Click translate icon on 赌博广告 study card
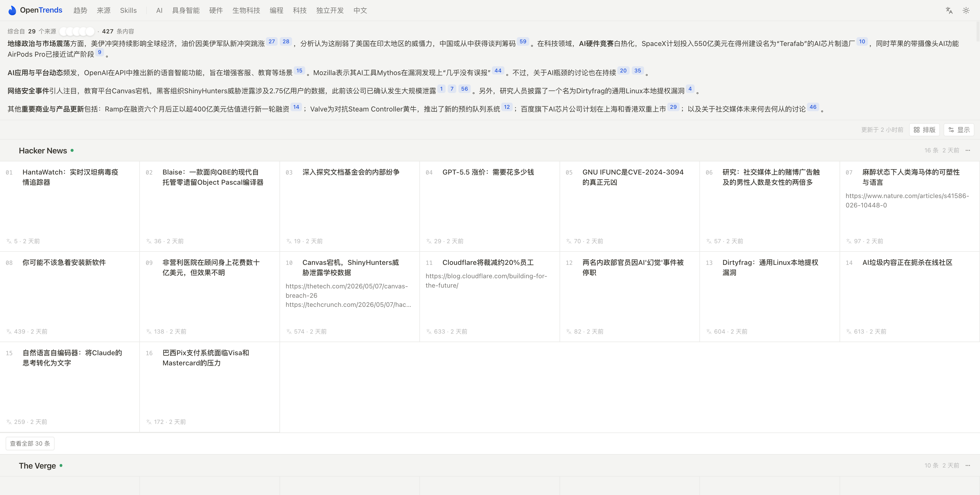 [709, 241]
